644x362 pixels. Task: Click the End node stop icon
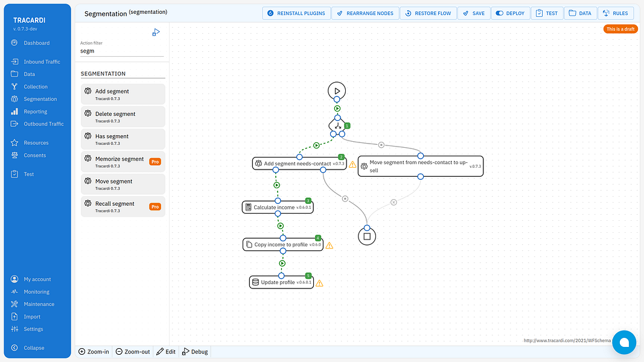[x=367, y=237]
